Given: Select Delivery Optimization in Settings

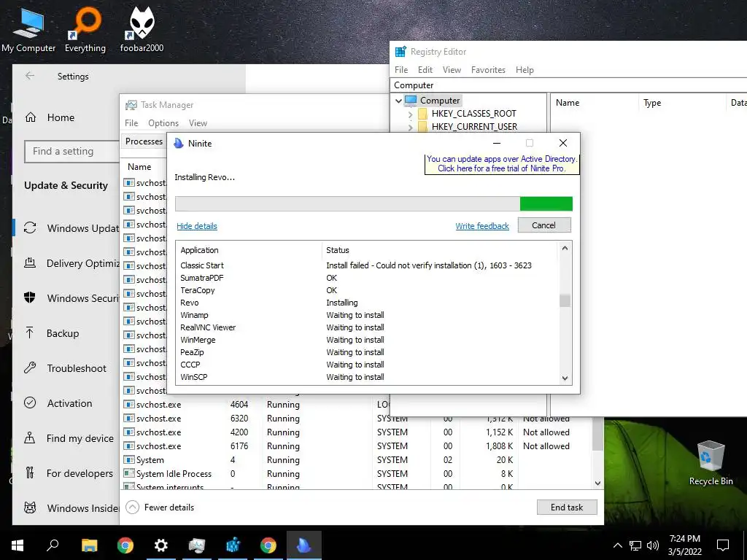Looking at the screenshot, I should 71,263.
